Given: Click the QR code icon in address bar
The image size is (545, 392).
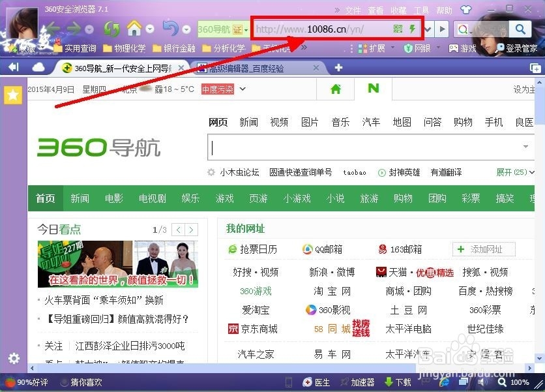Looking at the screenshot, I should [x=398, y=29].
